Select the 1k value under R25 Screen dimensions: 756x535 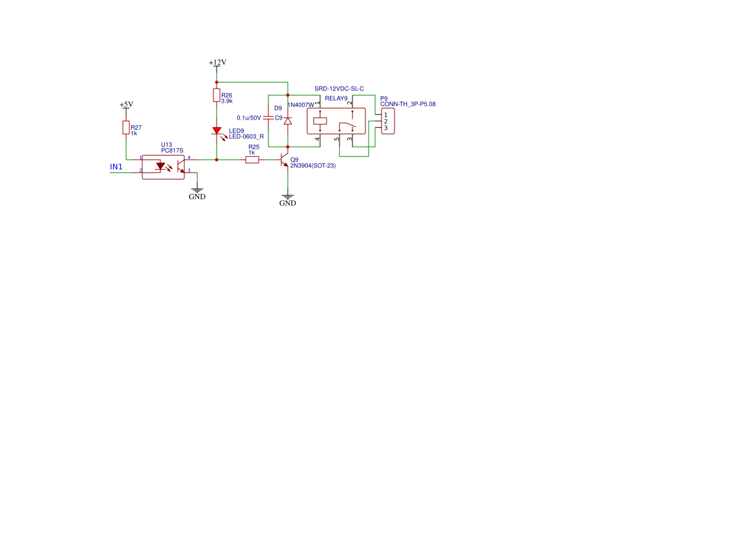[x=252, y=152]
